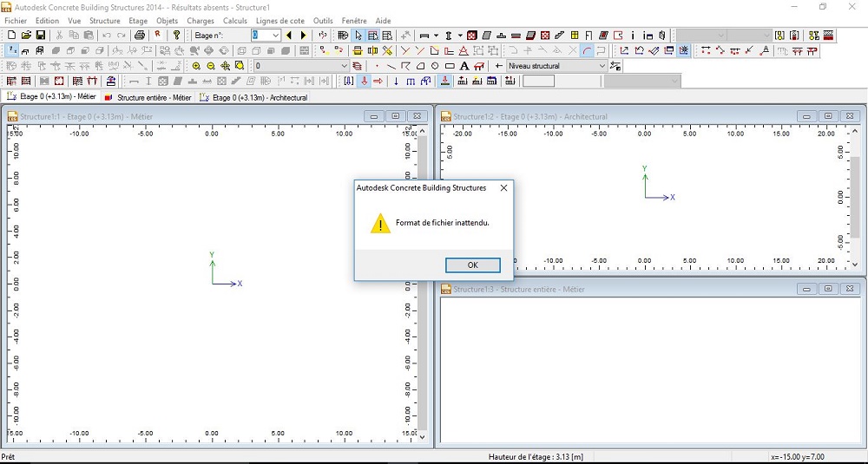Click 'Format de fichier inattendu.' message text
Screen dimensions: 868x464
coord(443,223)
